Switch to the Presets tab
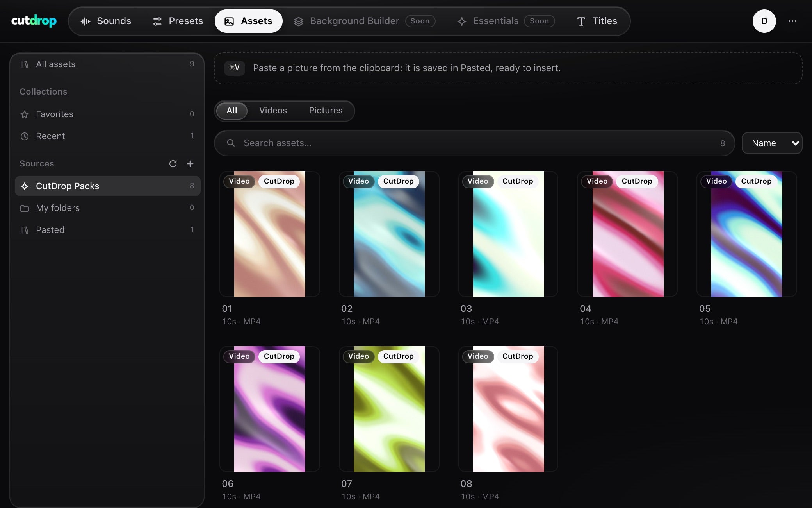 click(178, 21)
